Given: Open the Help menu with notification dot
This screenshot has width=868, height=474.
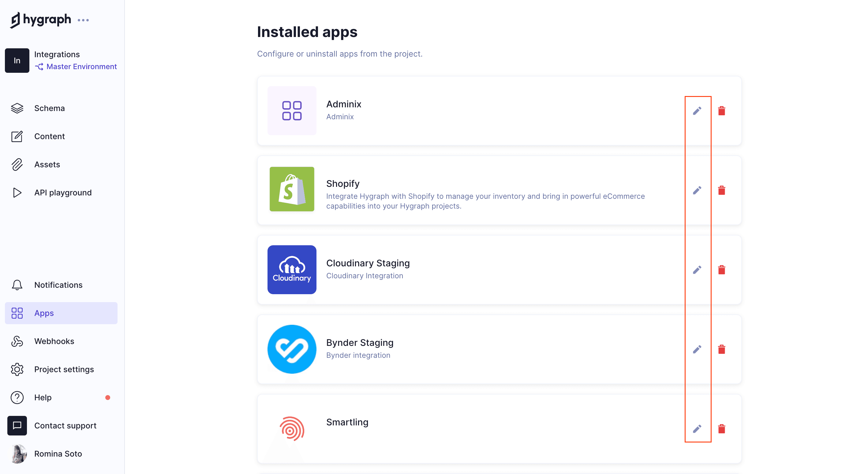Looking at the screenshot, I should click(x=43, y=397).
